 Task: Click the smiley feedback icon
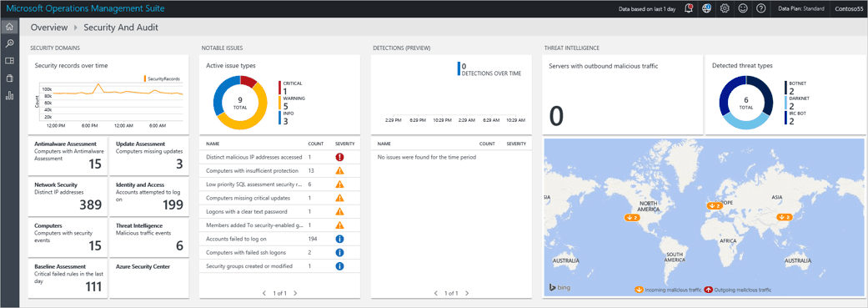(743, 8)
